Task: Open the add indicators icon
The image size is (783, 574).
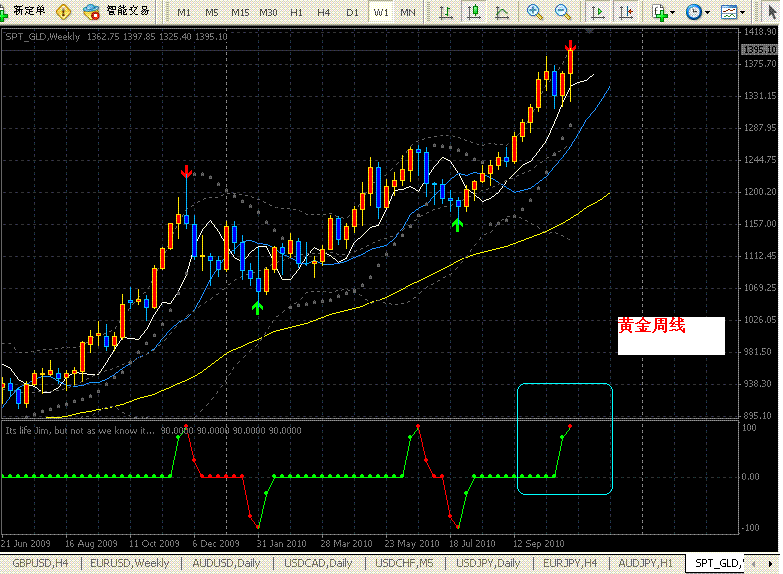Action: pos(660,12)
